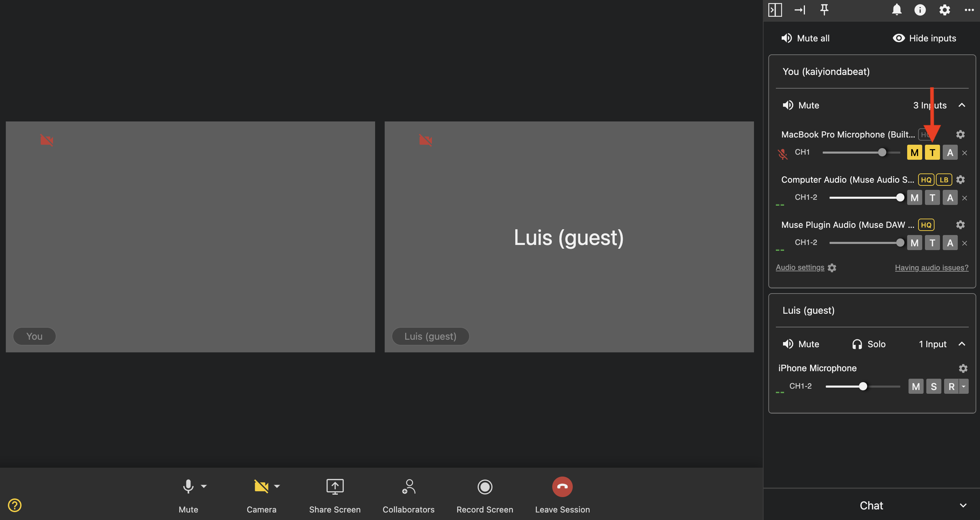
Task: Open session info icon
Action: (x=919, y=10)
